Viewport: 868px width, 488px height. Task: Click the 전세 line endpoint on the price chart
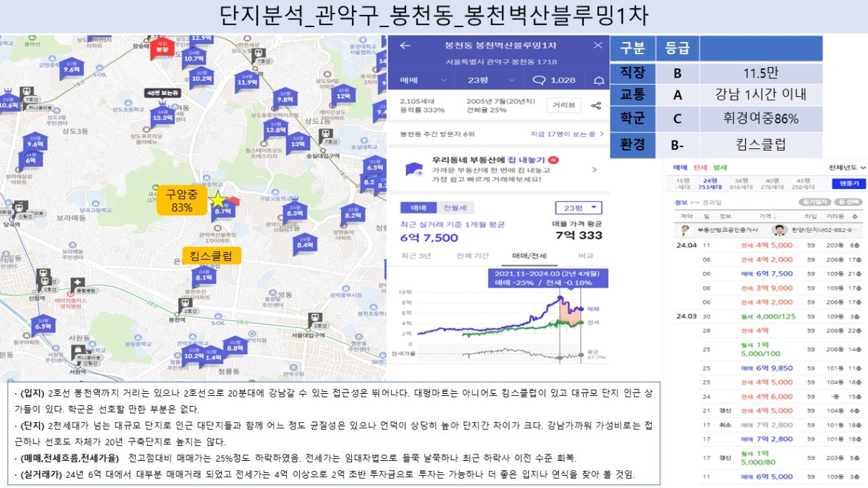pyautogui.click(x=582, y=322)
